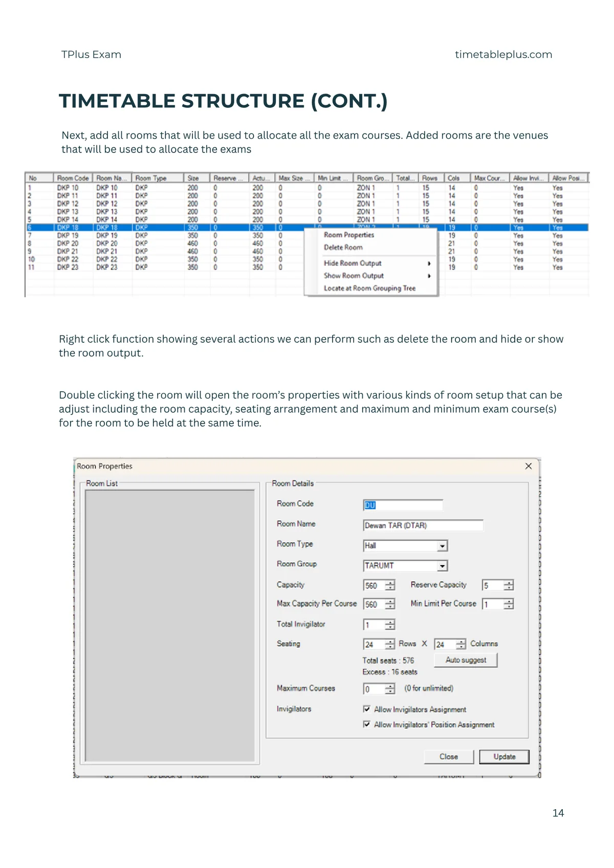Screen dimensions: 614x868
Task: Open the Room Group dropdown
Action: (x=443, y=566)
